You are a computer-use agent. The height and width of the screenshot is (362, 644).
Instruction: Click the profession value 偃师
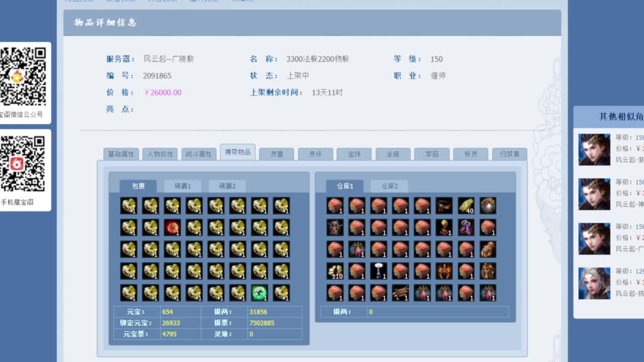pyautogui.click(x=438, y=76)
